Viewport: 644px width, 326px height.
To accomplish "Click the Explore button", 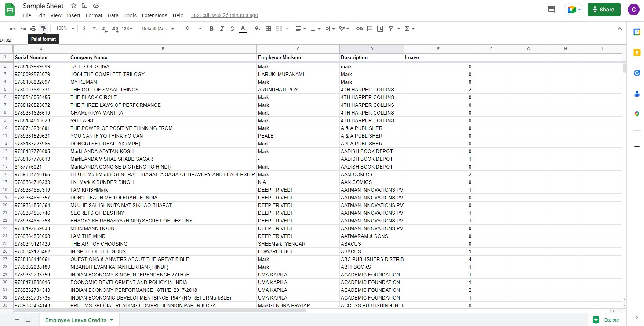I will coord(606,320).
